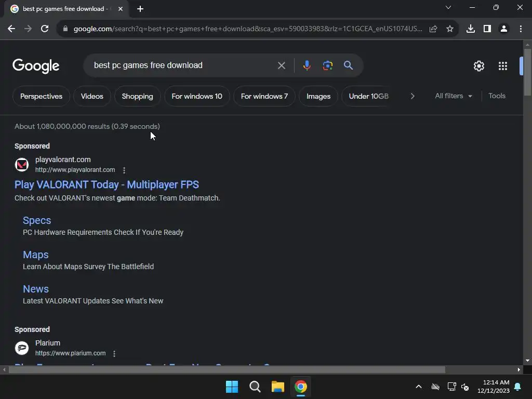Clear the search box text
The image size is (532, 399).
[x=281, y=65]
